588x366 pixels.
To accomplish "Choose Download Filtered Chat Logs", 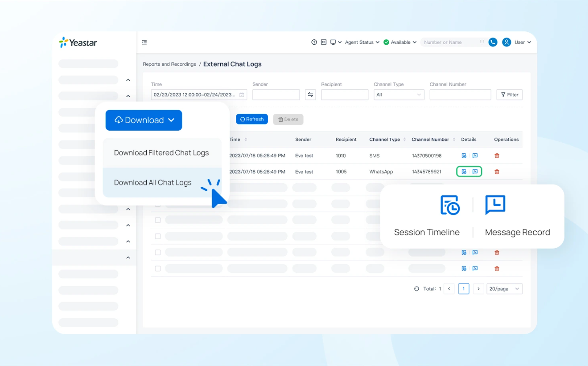I will click(x=162, y=153).
